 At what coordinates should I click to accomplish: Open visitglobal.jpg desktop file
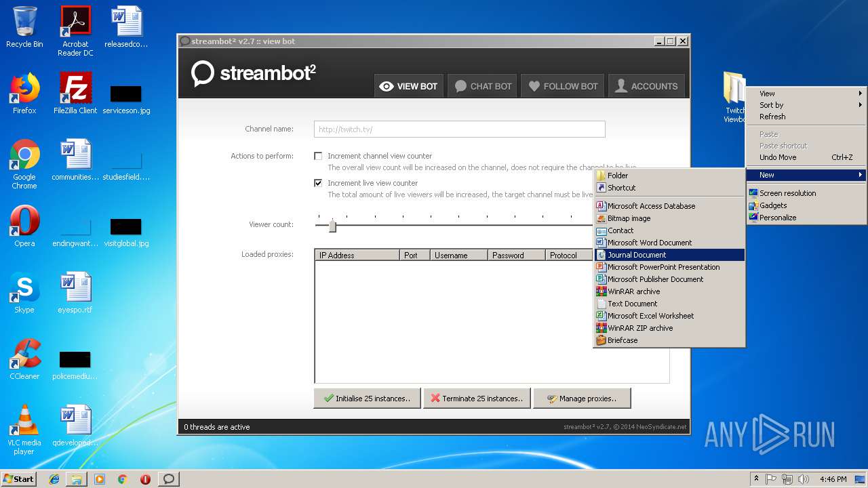126,231
